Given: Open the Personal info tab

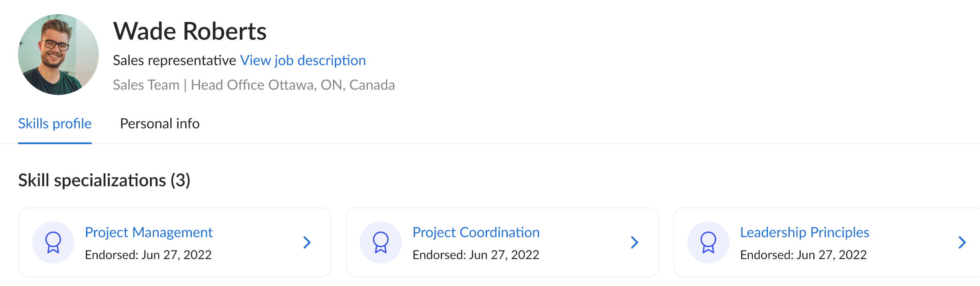Looking at the screenshot, I should tap(160, 124).
